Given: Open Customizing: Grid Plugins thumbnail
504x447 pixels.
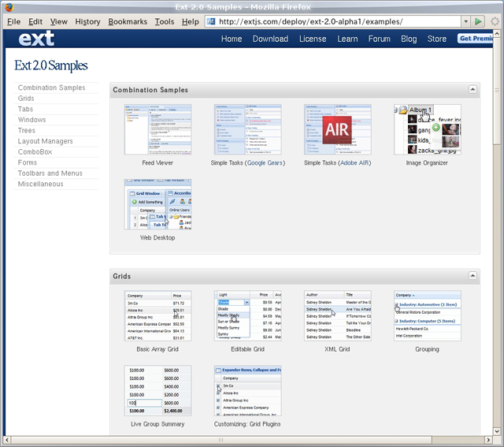Looking at the screenshot, I should pos(248,390).
